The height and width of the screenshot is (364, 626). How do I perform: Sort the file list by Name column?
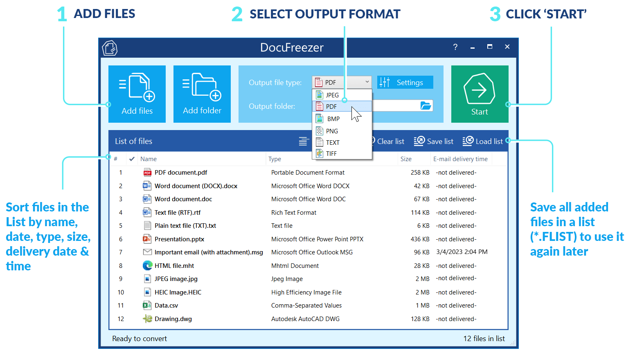point(149,159)
